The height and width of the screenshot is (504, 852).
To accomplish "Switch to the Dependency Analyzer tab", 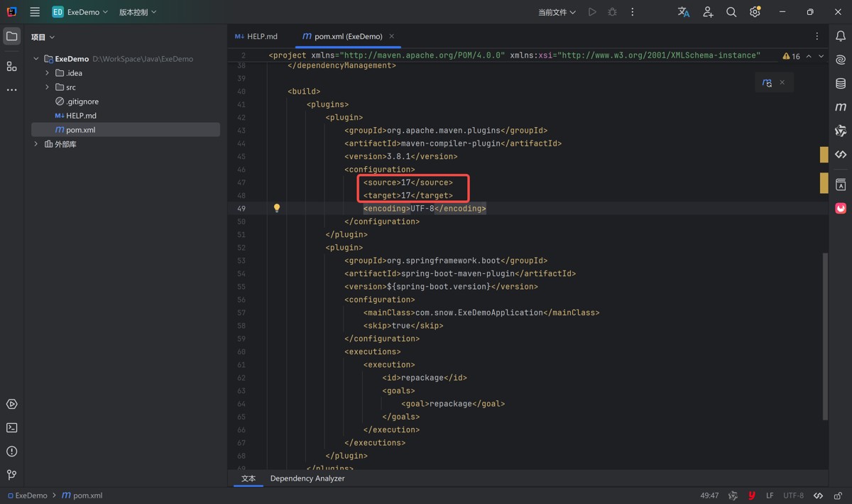I will pyautogui.click(x=307, y=478).
